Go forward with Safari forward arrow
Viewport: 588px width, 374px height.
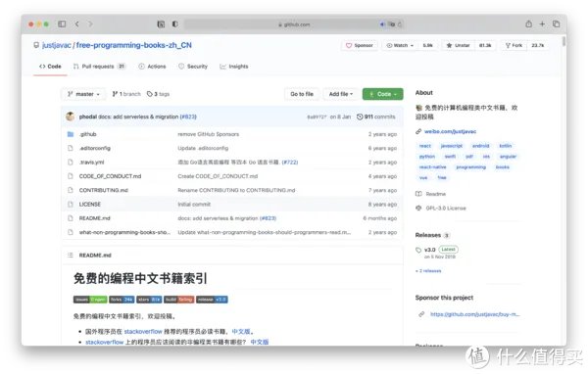tap(90, 23)
